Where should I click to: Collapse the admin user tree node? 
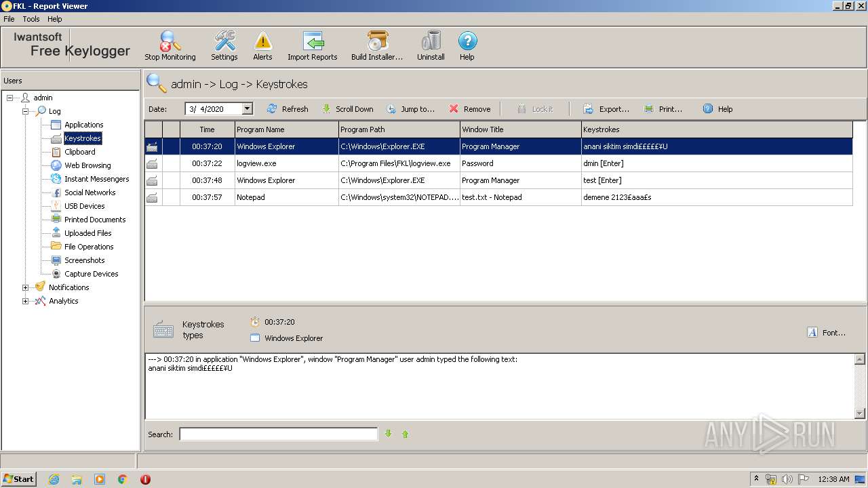pyautogui.click(x=10, y=98)
